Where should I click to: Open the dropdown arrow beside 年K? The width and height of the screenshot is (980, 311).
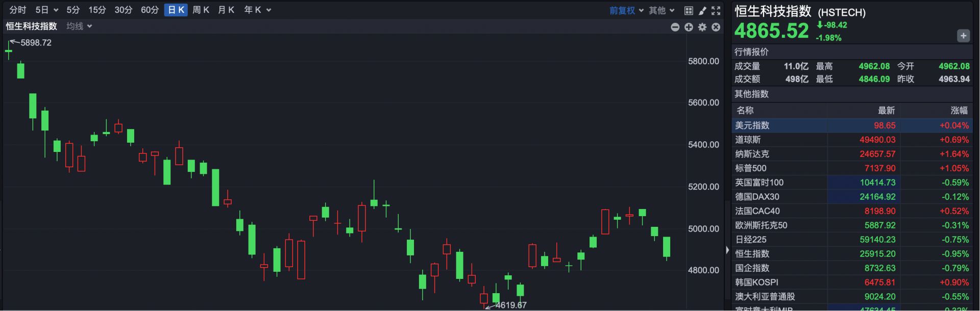[268, 10]
